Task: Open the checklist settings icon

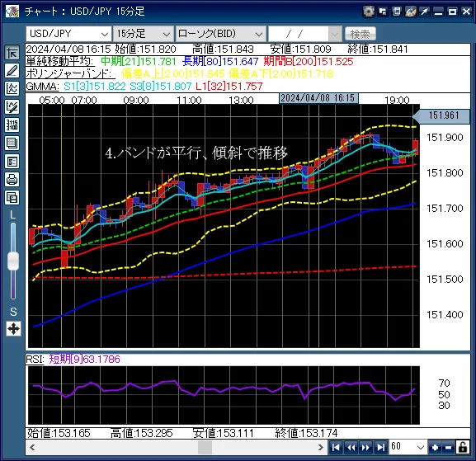Action: click(12, 162)
